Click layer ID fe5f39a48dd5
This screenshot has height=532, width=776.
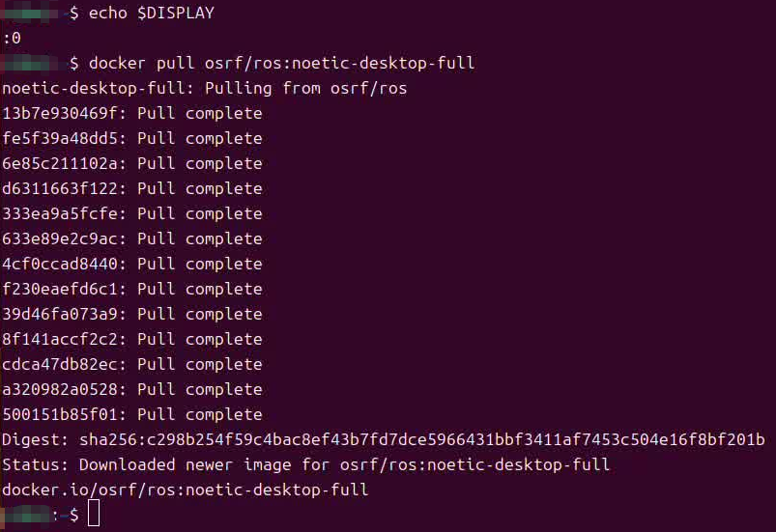coord(60,138)
